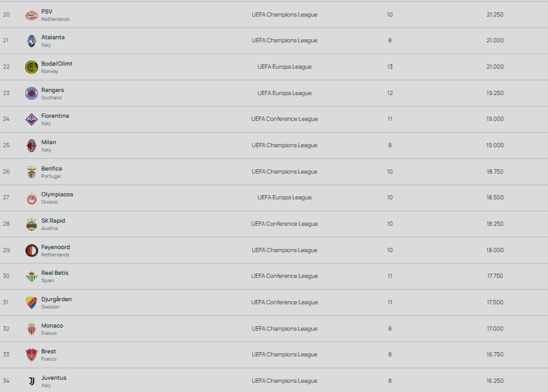Click the Milan red-black crest
This screenshot has height=392, width=548.
31,145
